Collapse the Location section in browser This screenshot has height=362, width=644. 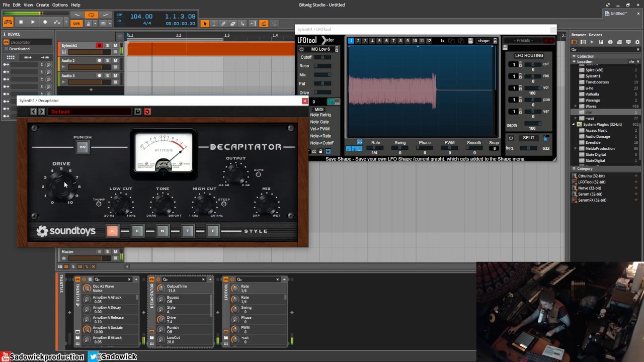click(574, 62)
